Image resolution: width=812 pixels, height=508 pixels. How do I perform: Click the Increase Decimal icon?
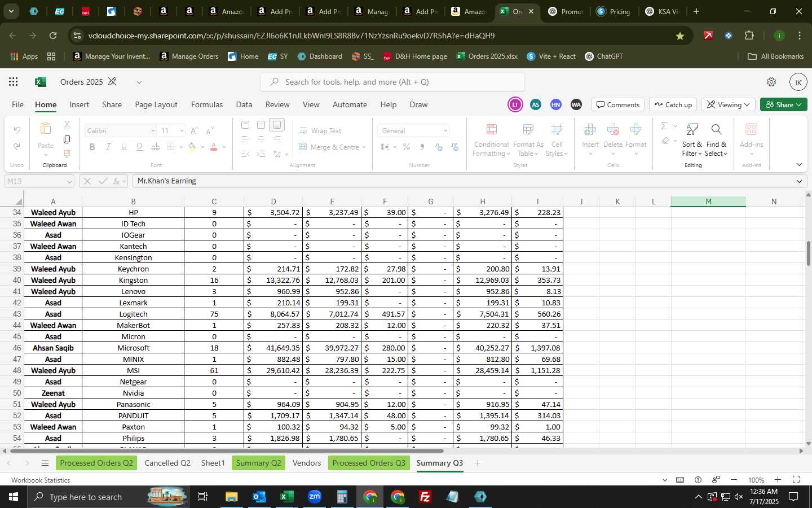(x=439, y=147)
